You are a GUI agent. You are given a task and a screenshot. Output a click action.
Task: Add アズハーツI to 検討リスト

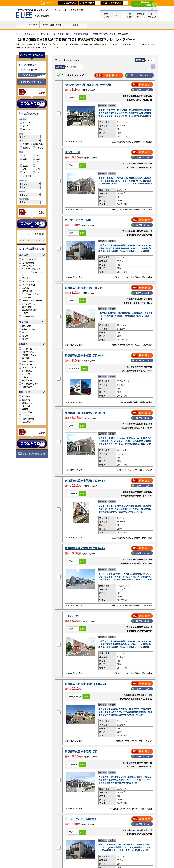(142, 621)
